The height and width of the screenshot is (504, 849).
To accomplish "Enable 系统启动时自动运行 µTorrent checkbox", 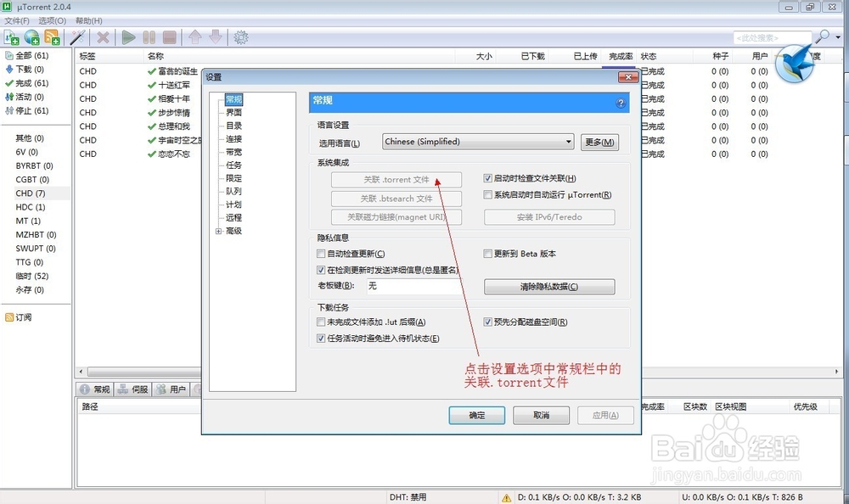I will [488, 194].
